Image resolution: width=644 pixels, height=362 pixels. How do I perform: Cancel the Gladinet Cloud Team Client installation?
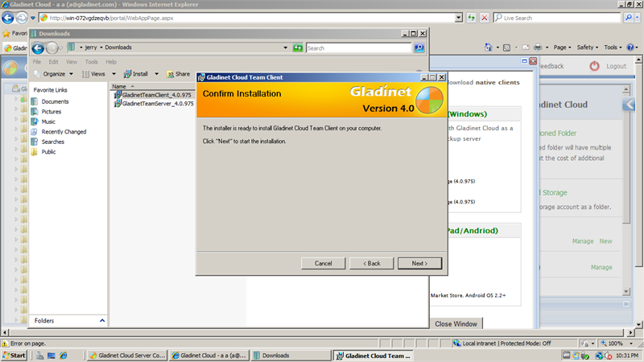pos(324,264)
